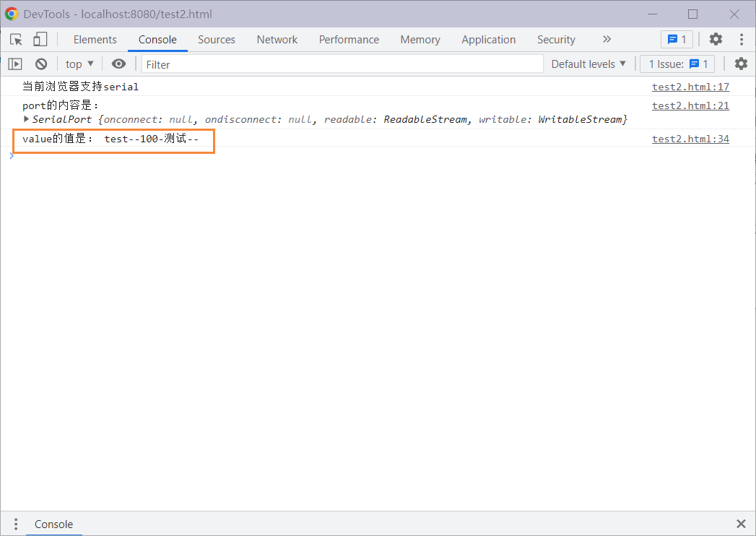Select the Security tab
The image size is (756, 536).
[x=557, y=40]
